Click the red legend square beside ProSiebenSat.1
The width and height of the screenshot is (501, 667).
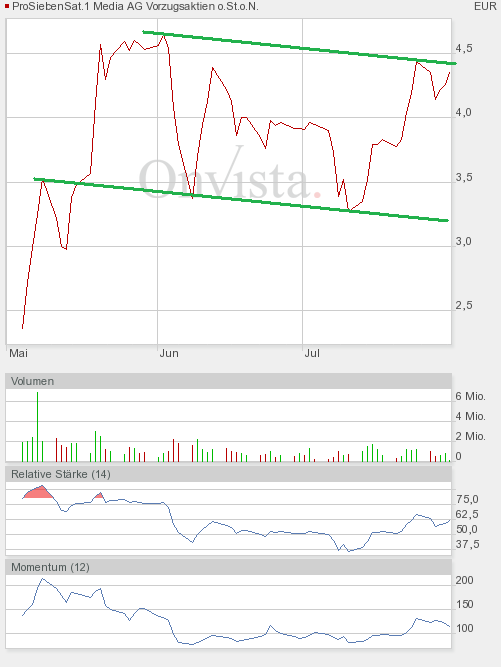point(7,6)
